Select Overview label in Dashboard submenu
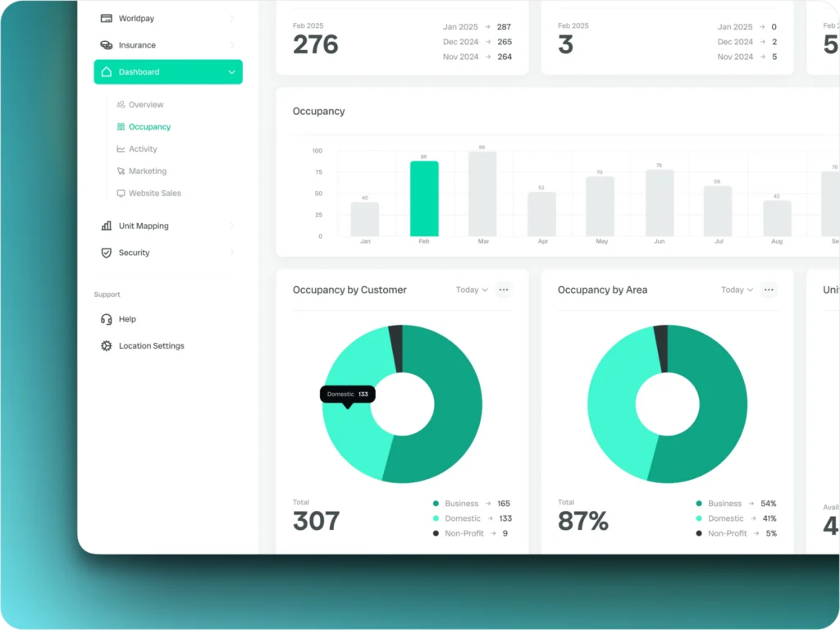The width and height of the screenshot is (840, 630). (x=146, y=104)
